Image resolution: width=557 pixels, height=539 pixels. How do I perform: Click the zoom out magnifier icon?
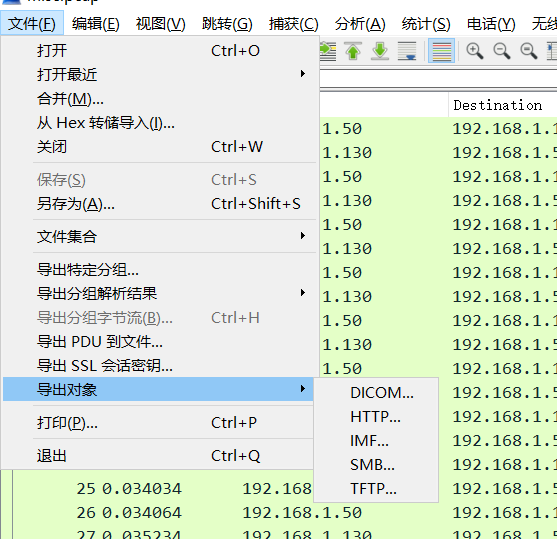(x=502, y=51)
